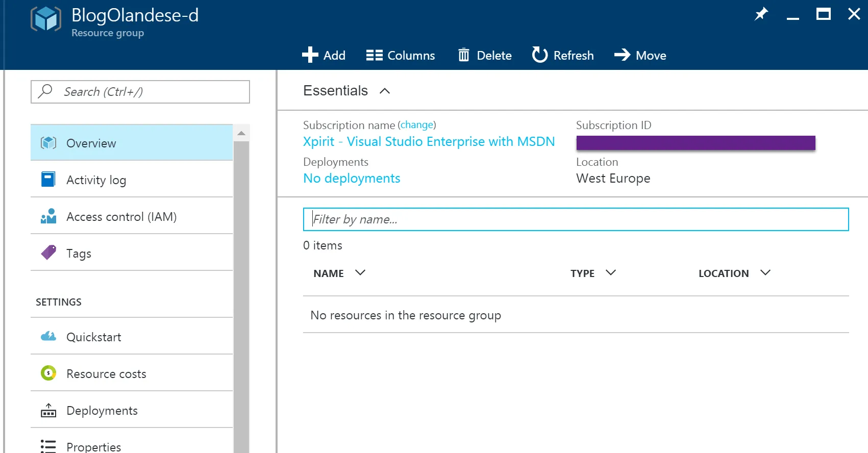
Task: Collapse the Essentials section chevron
Action: [x=385, y=91]
